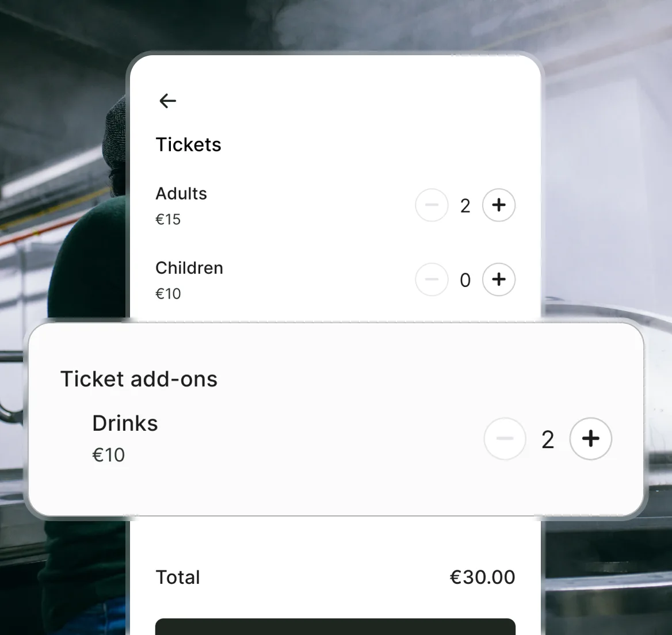This screenshot has height=635, width=672.
Task: Click the back arrow to return
Action: click(x=167, y=101)
